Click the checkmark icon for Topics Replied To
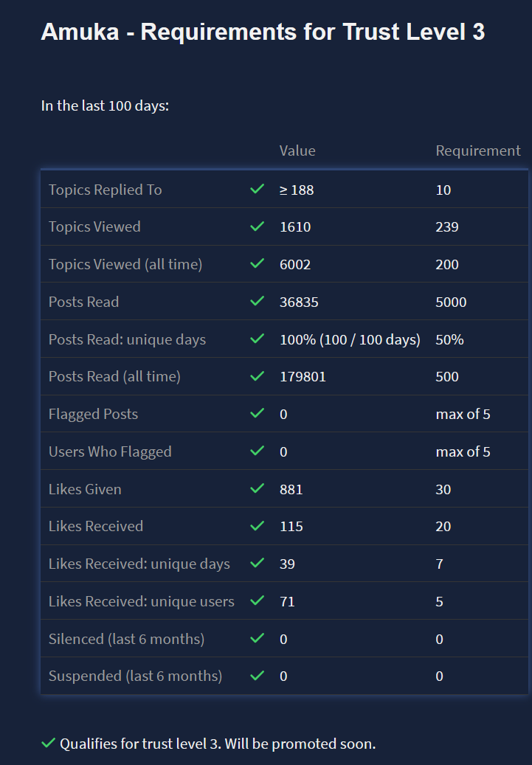 coord(257,190)
